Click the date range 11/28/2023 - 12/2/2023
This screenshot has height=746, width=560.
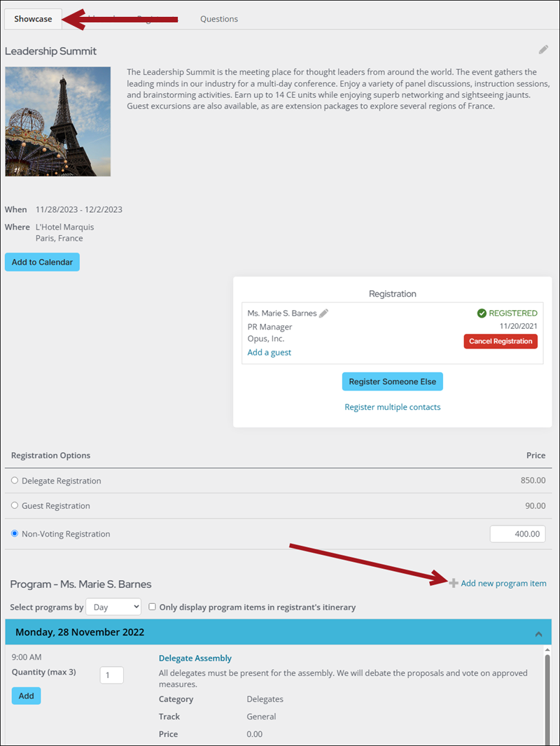[79, 209]
